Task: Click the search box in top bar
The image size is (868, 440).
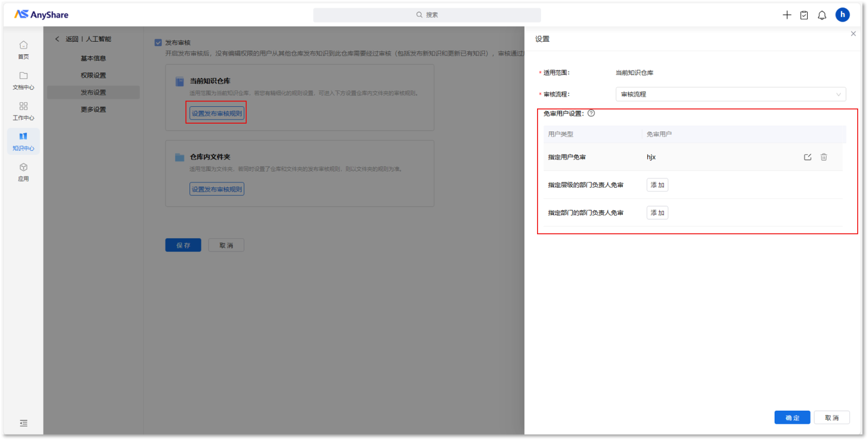Action: tap(426, 15)
